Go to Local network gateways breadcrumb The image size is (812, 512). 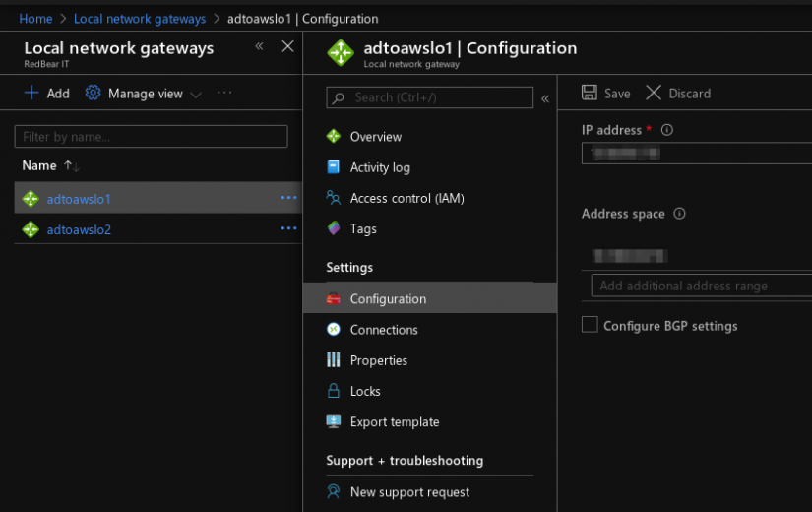[x=140, y=19]
